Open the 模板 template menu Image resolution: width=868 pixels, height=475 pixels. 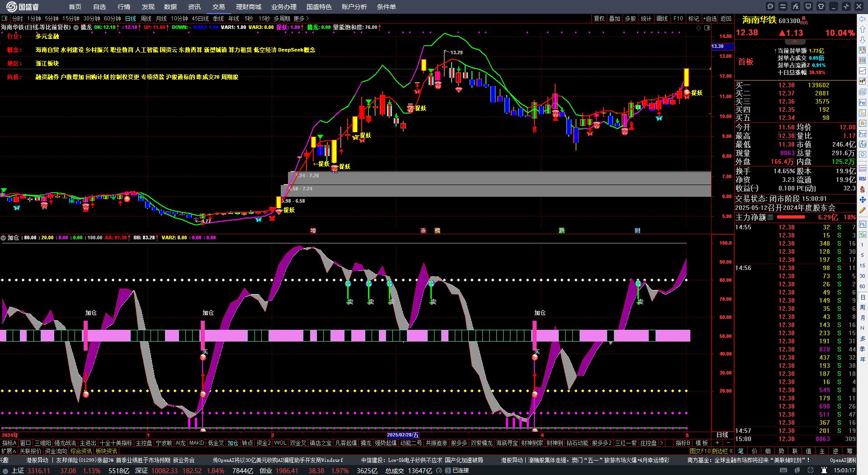702,443
